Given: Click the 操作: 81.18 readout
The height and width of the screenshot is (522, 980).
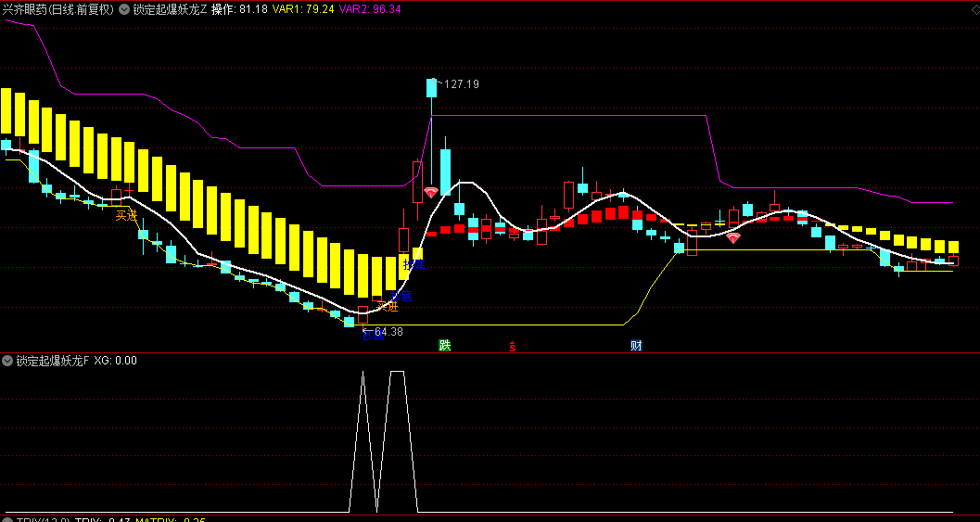Looking at the screenshot, I should tap(239, 9).
